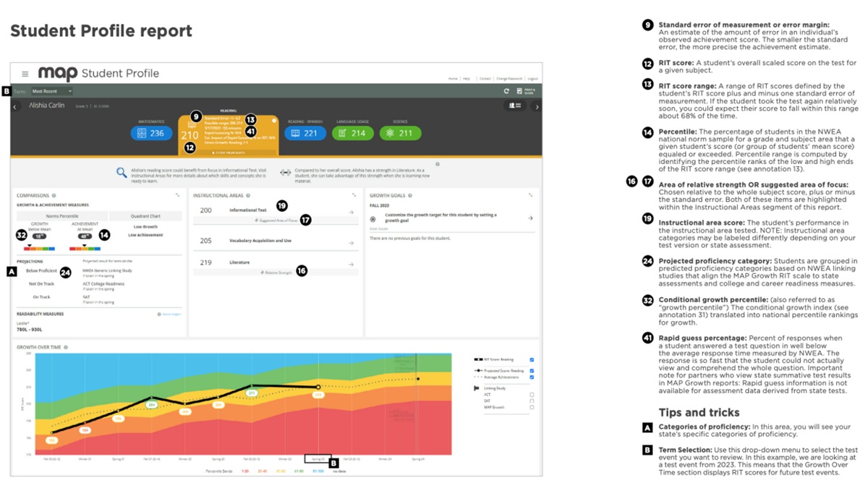Open the student list icon in header
This screenshot has width=868, height=488.
tap(515, 106)
